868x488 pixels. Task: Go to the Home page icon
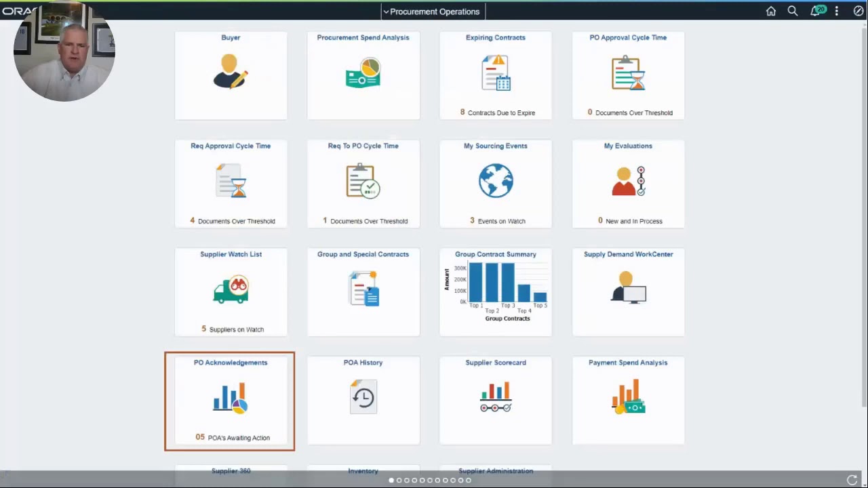[771, 11]
